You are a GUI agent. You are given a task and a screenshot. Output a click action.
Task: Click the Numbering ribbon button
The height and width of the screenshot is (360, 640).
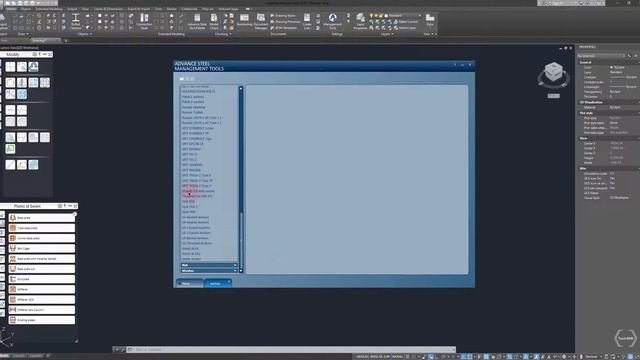point(244,21)
